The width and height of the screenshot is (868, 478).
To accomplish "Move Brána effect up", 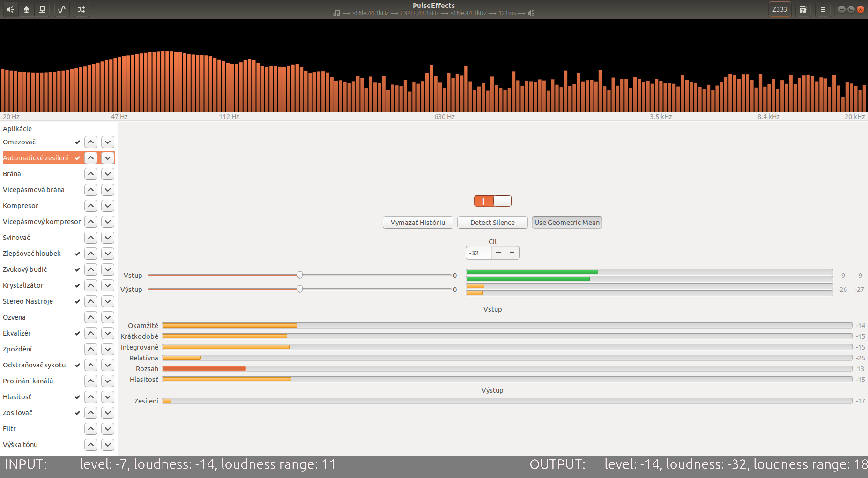I will coord(91,174).
